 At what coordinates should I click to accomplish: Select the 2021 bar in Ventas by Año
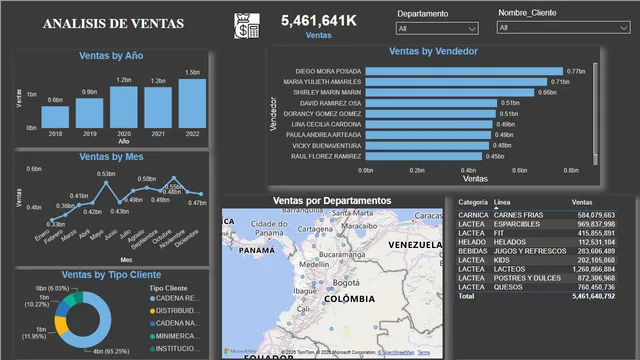point(158,107)
